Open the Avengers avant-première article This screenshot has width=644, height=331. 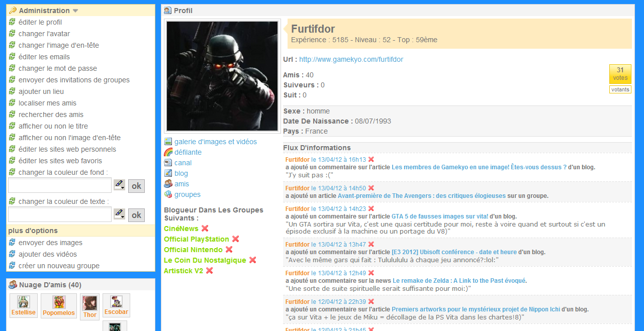[421, 196]
